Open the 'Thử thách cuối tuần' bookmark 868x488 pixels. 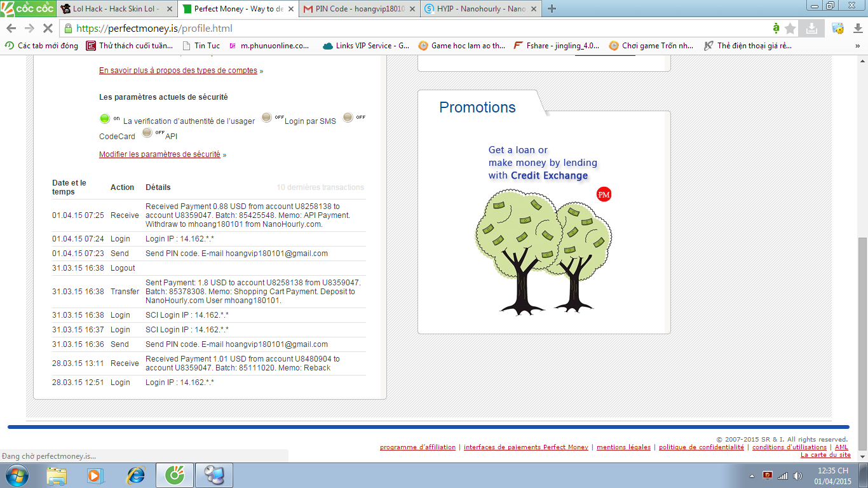click(x=130, y=46)
